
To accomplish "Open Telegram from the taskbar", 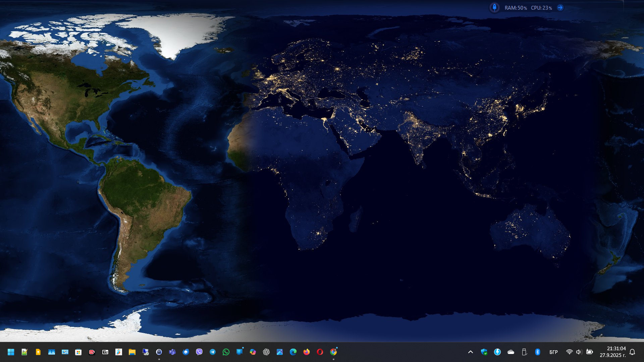I will click(x=213, y=352).
